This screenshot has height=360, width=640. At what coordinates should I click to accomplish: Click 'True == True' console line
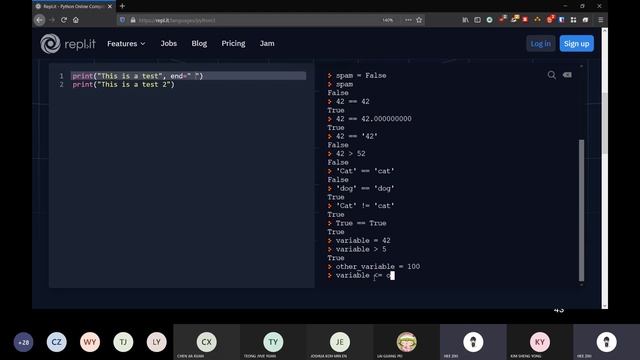[x=361, y=223]
